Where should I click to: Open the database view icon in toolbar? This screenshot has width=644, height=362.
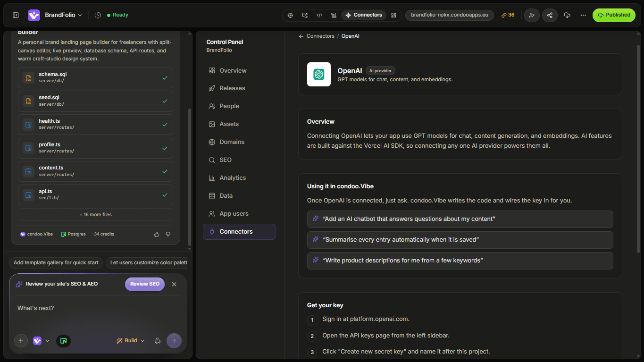[334, 15]
